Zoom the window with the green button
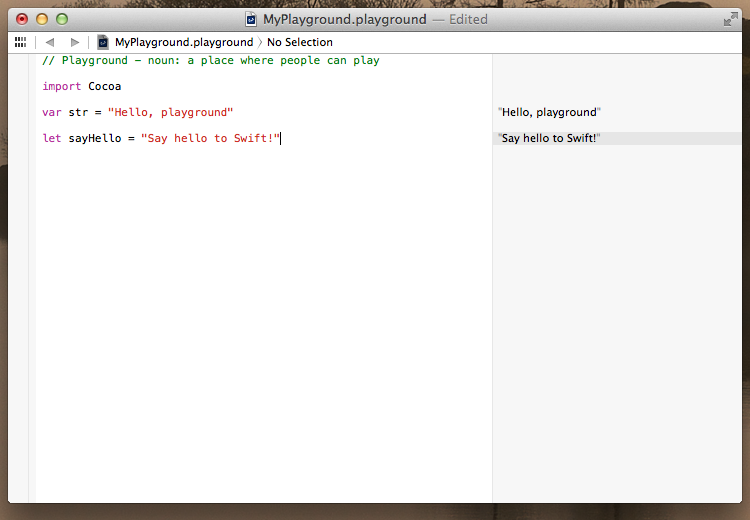This screenshot has width=750, height=520. (x=62, y=19)
